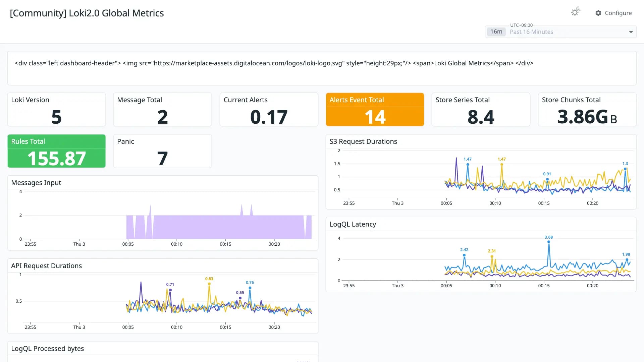Select the Loki Version widget
This screenshot has width=644, height=362.
[56, 110]
